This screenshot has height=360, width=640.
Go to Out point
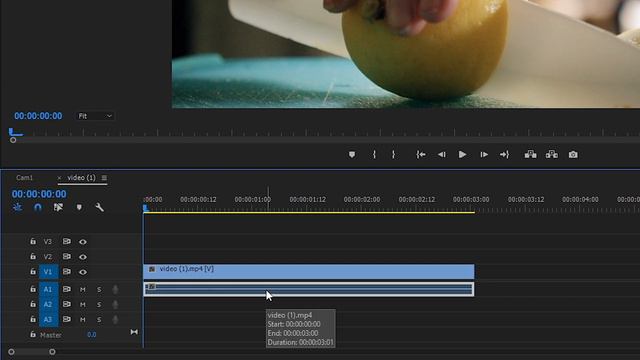(504, 155)
